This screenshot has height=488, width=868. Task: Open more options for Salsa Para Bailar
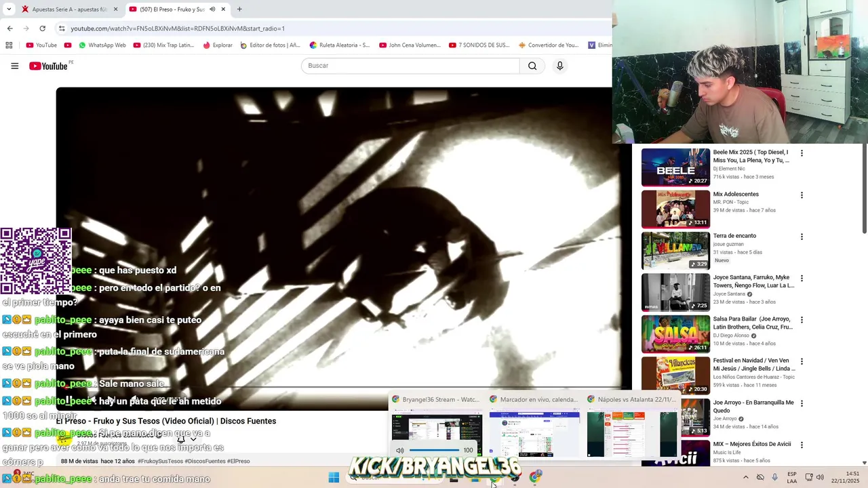802,320
